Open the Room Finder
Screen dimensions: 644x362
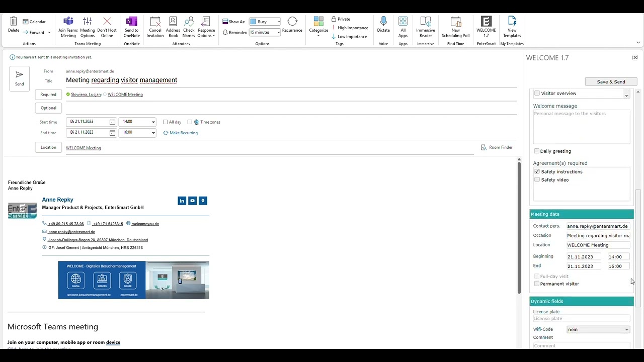pos(497,147)
